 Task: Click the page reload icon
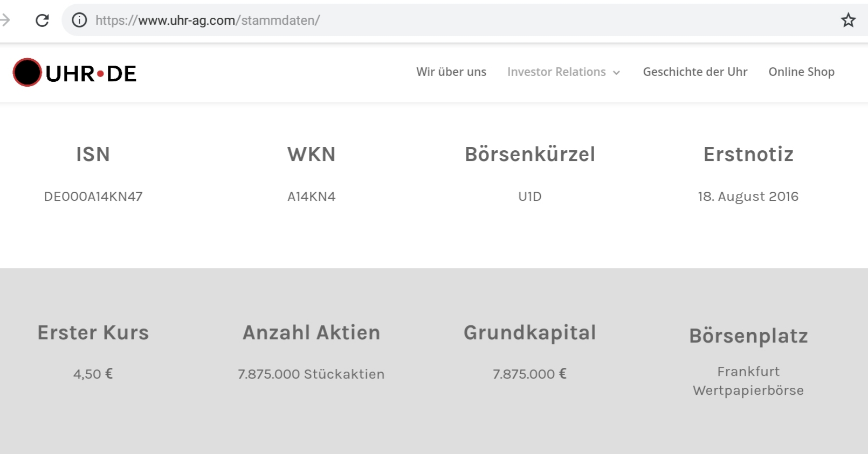click(x=42, y=20)
